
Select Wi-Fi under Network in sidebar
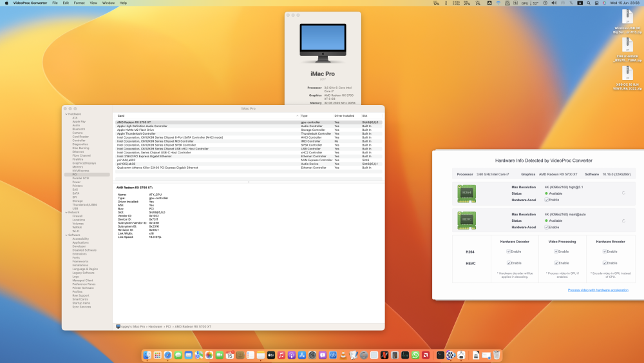pyautogui.click(x=75, y=231)
